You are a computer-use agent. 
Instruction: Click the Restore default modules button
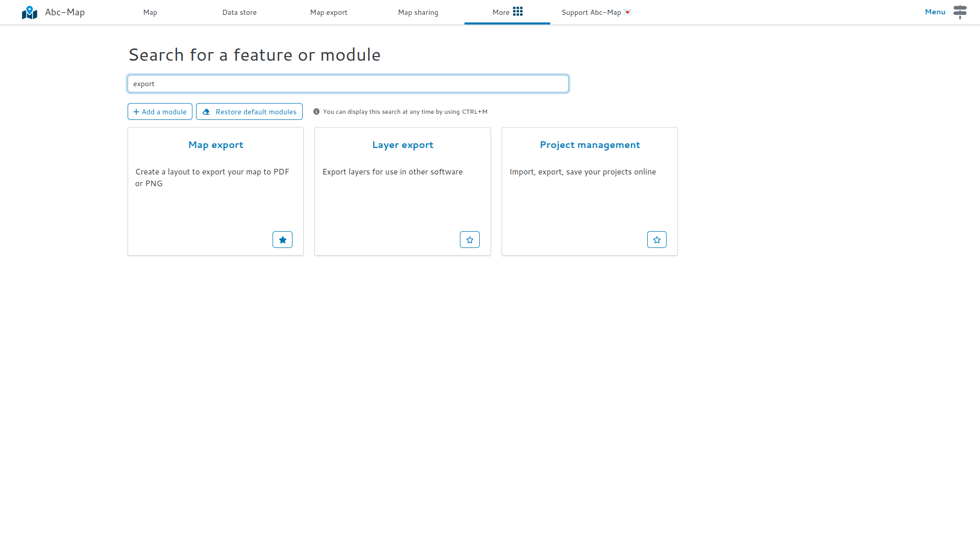click(x=249, y=111)
